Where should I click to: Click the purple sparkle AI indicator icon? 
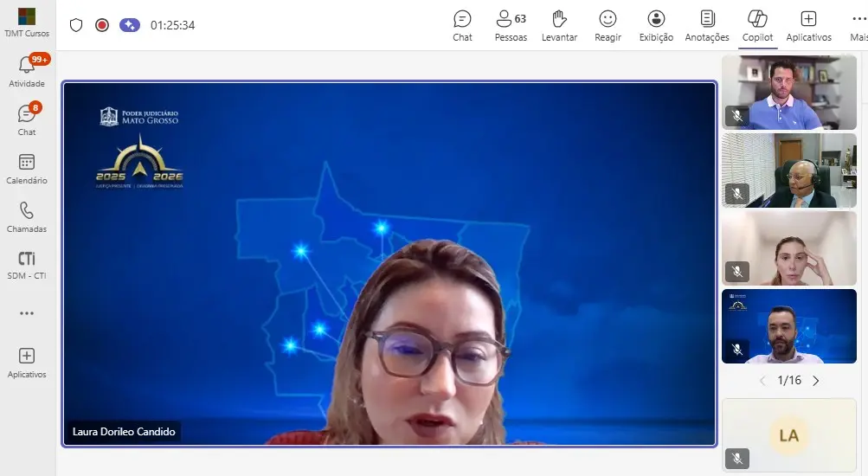pos(130,25)
